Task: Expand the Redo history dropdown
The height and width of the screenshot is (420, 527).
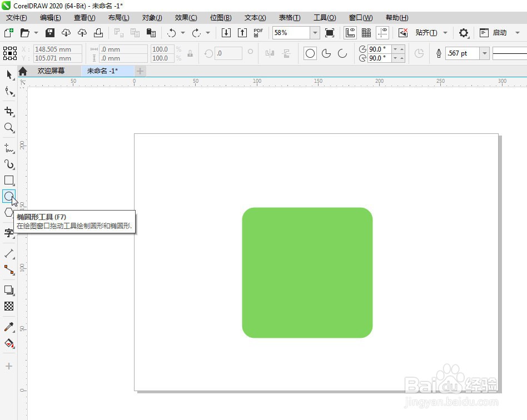Action: (x=208, y=33)
